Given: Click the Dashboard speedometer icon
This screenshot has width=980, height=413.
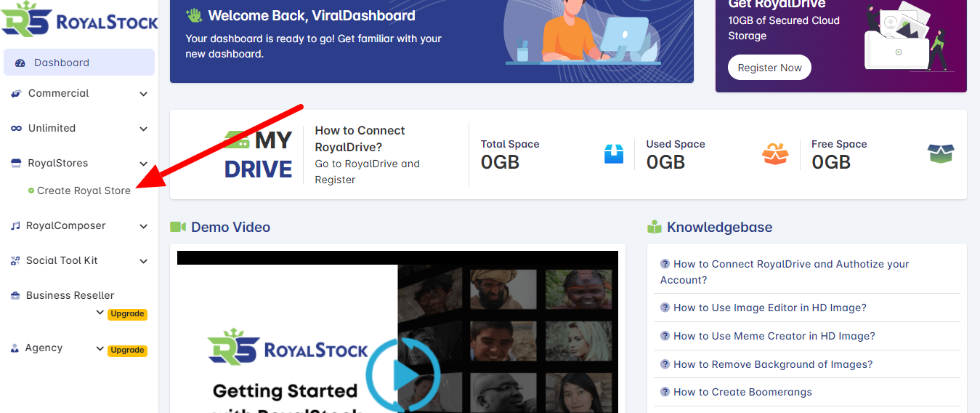Looking at the screenshot, I should click(20, 63).
